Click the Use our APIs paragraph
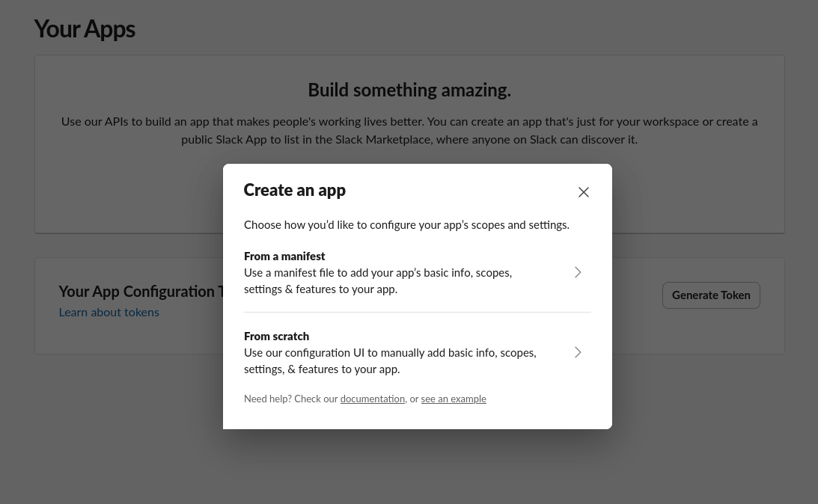 [x=409, y=130]
